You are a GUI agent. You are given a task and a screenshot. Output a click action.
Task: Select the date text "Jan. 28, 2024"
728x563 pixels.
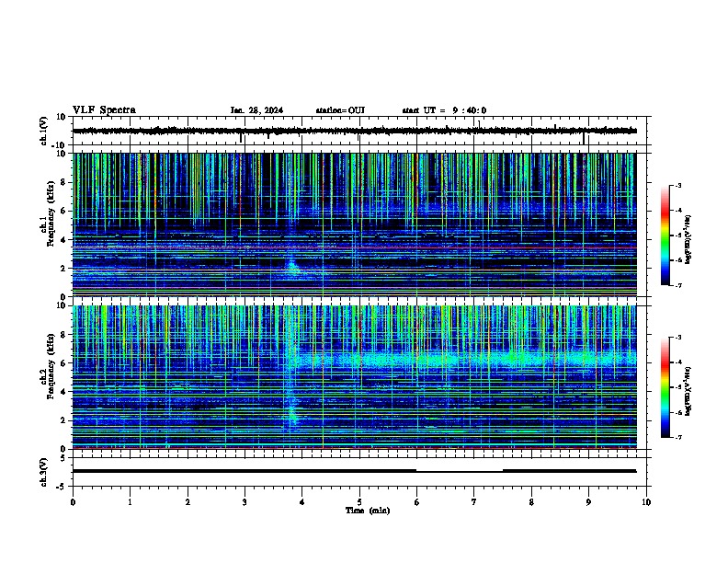[x=256, y=110]
